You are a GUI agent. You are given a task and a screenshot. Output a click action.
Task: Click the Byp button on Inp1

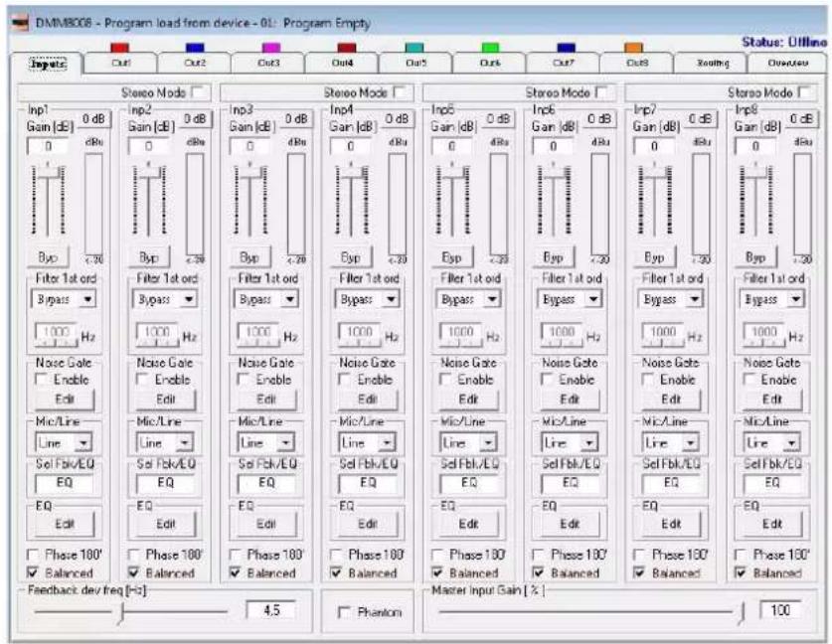[48, 257]
